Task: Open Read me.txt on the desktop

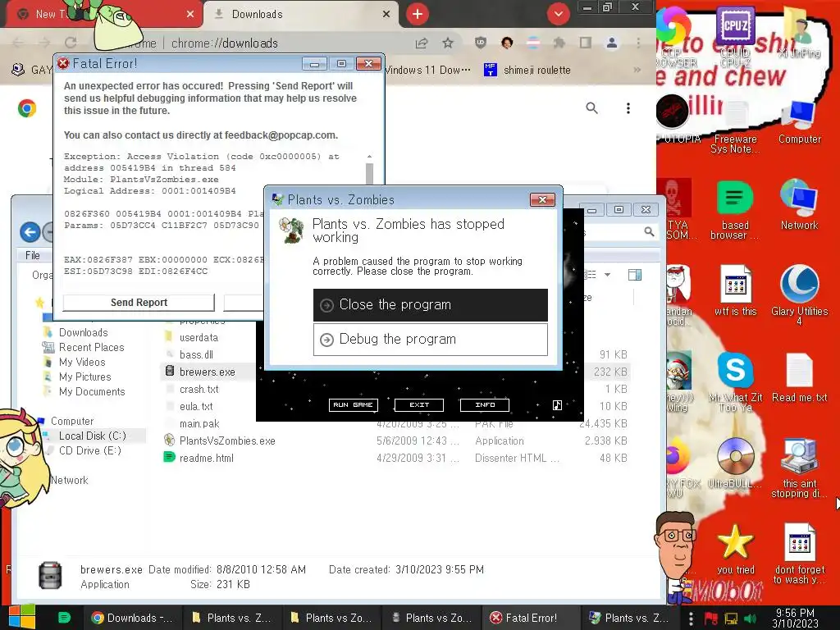Action: (799, 377)
